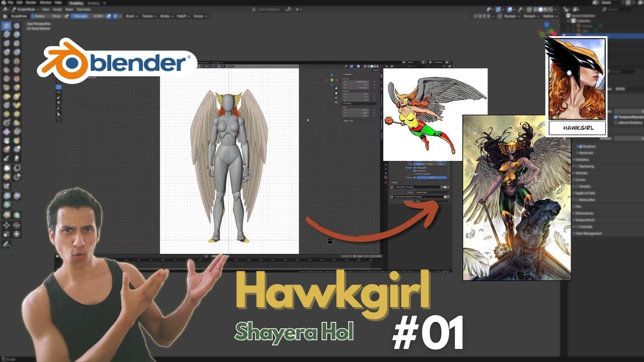Click the Location X field in Transform panel
Image resolution: width=644 pixels, height=362 pixels.
point(356,82)
